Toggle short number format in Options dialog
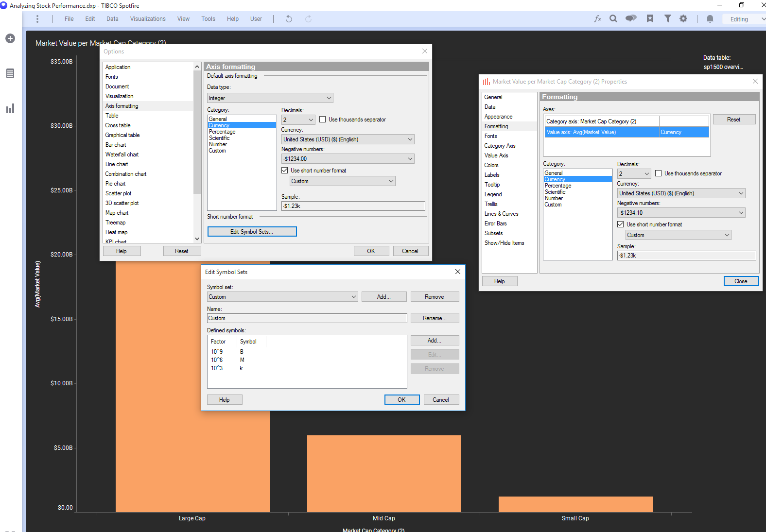Screen dimensions: 766x532 [x=285, y=171]
